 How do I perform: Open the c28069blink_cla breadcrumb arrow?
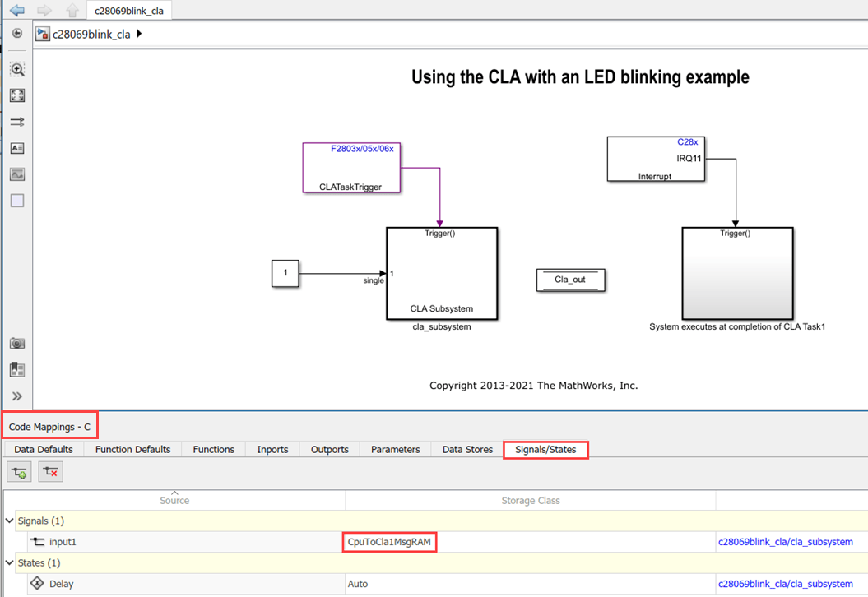tap(139, 34)
